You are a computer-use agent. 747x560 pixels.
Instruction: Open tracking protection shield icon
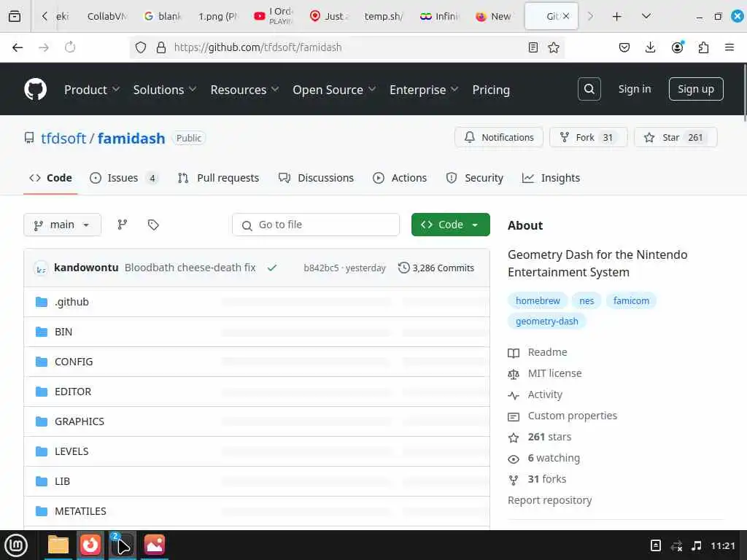coord(141,47)
